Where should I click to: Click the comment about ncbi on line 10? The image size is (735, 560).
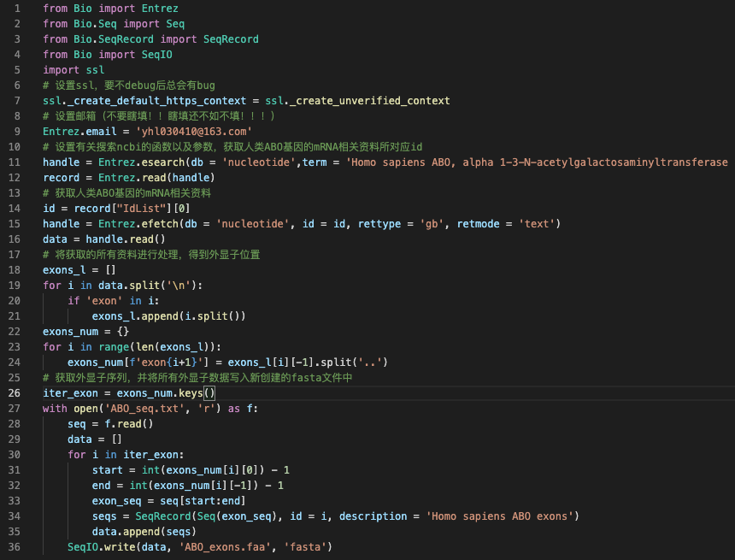click(232, 147)
